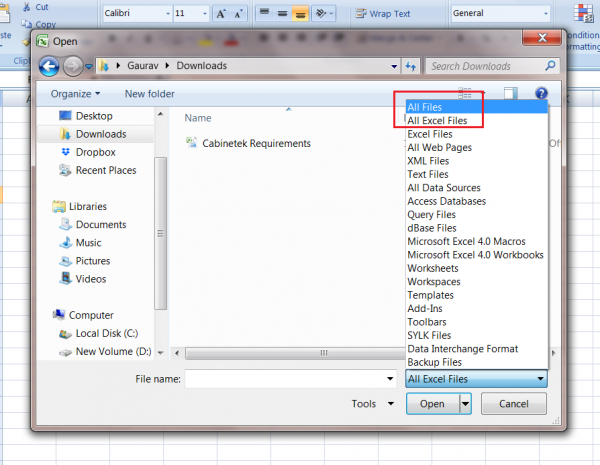Click the refresh icon beside address bar
The height and width of the screenshot is (465, 600).
click(410, 66)
